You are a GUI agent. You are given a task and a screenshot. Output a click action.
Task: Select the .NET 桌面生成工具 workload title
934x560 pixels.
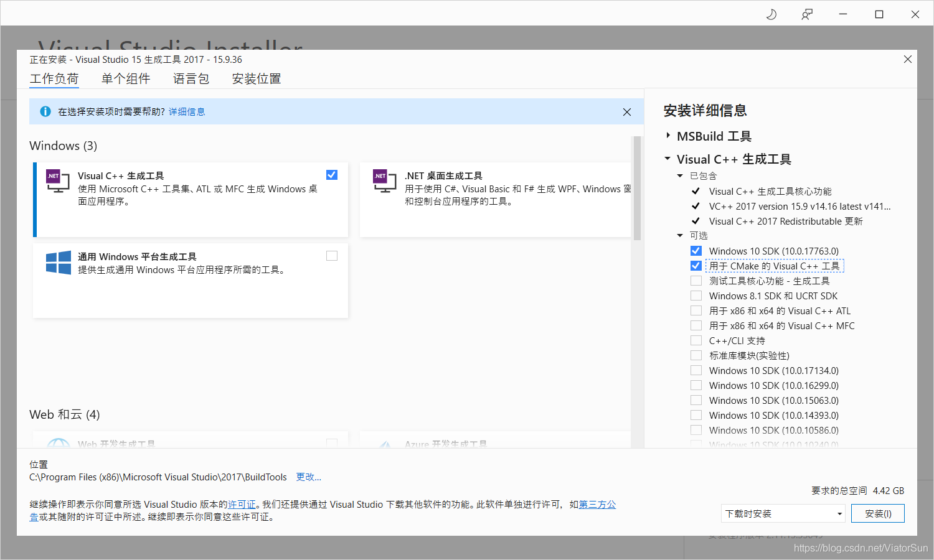point(443,176)
